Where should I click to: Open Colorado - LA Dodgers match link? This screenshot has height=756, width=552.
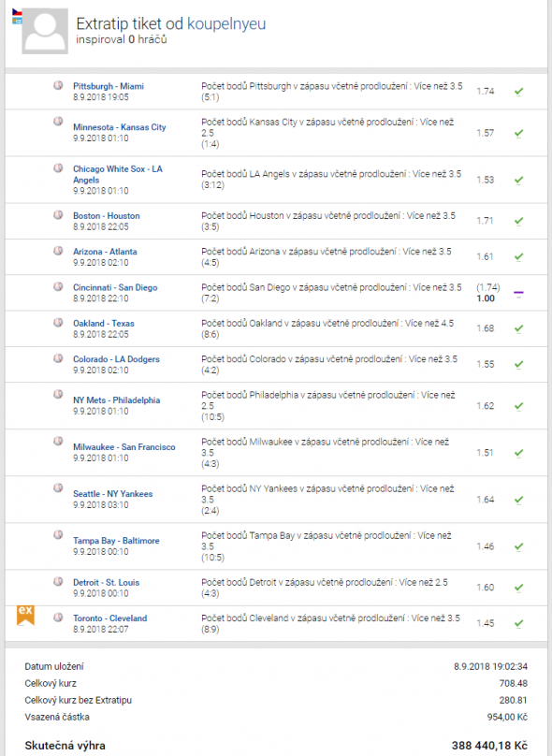coord(116,359)
